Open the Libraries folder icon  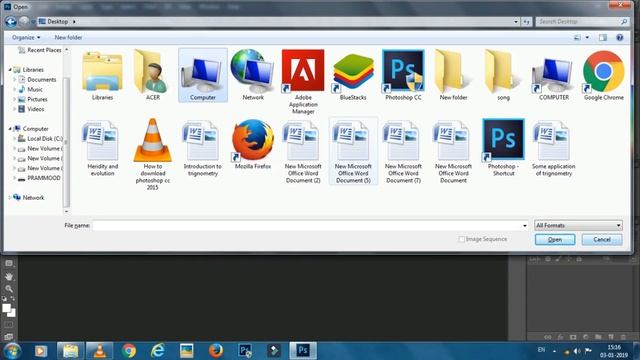[102, 75]
